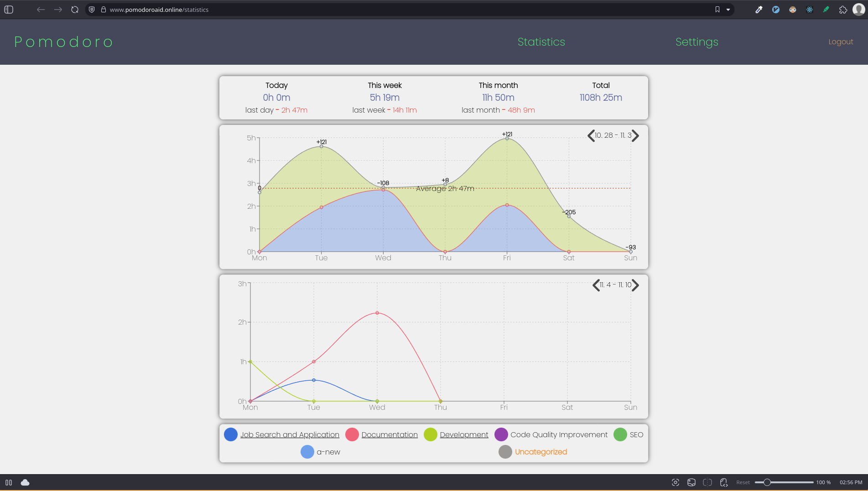This screenshot has width=868, height=491.
Task: Toggle the Development category in legend
Action: tap(463, 434)
